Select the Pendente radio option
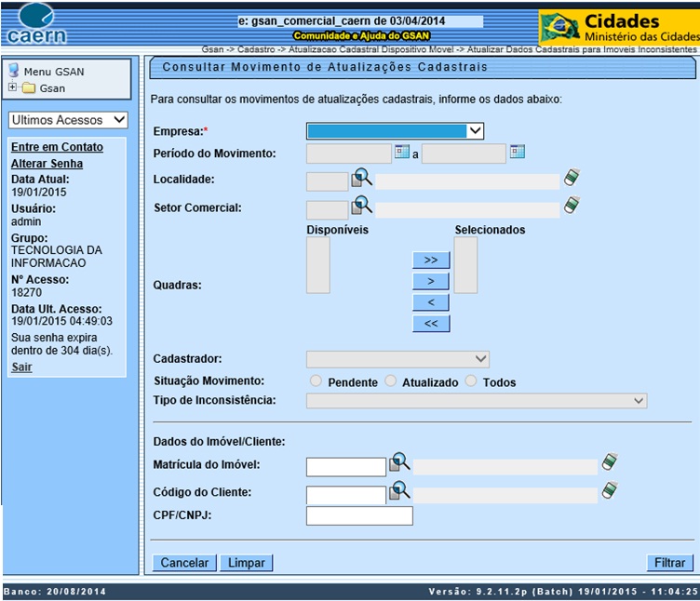The width and height of the screenshot is (700, 601). click(x=316, y=381)
